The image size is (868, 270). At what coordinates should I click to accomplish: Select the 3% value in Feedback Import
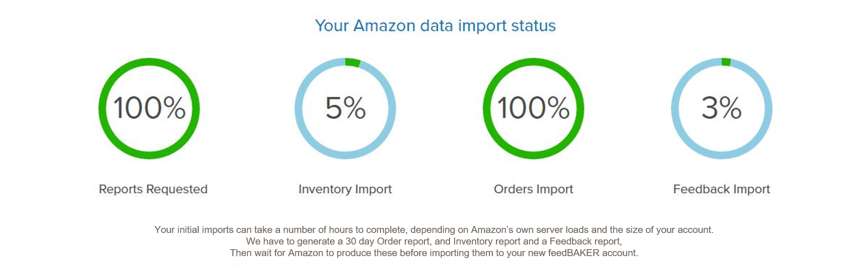[722, 108]
